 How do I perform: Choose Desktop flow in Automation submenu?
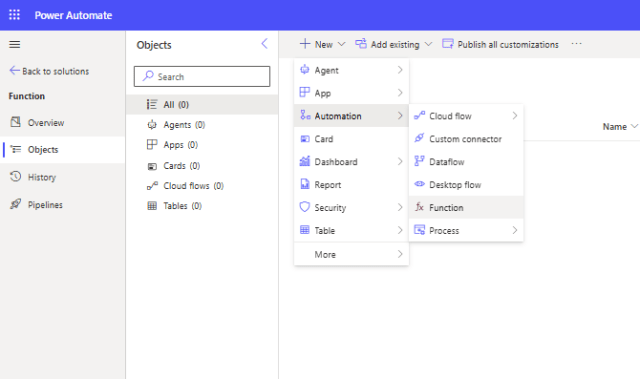466,184
